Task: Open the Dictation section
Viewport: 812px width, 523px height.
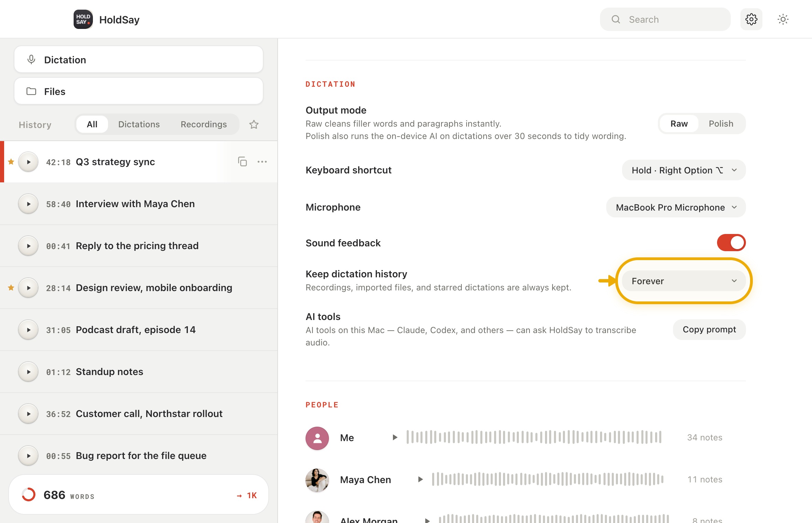Action: [139, 60]
